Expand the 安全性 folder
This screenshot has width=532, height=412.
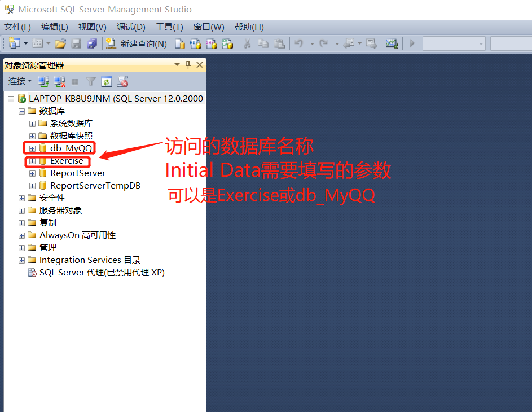pyautogui.click(x=21, y=198)
